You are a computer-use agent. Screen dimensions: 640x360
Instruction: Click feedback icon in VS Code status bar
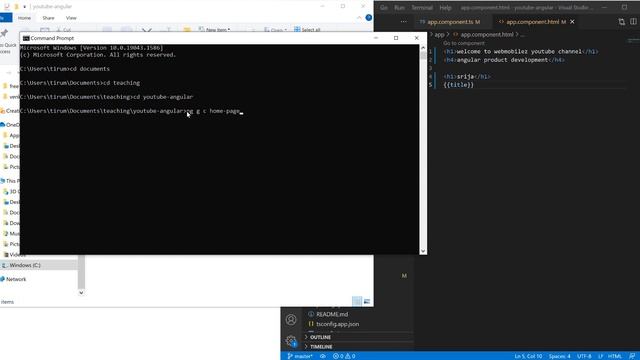[632, 356]
